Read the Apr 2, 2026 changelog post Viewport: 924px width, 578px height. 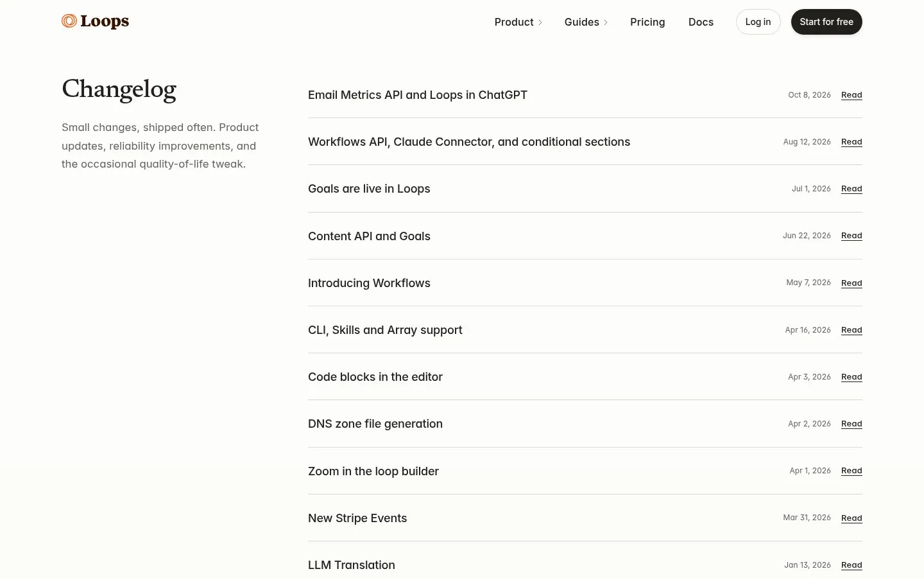tap(851, 424)
